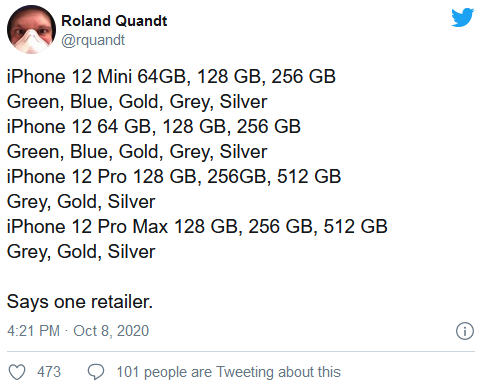This screenshot has height=386, width=481.
Task: Open the circled info icon
Action: pos(465,331)
